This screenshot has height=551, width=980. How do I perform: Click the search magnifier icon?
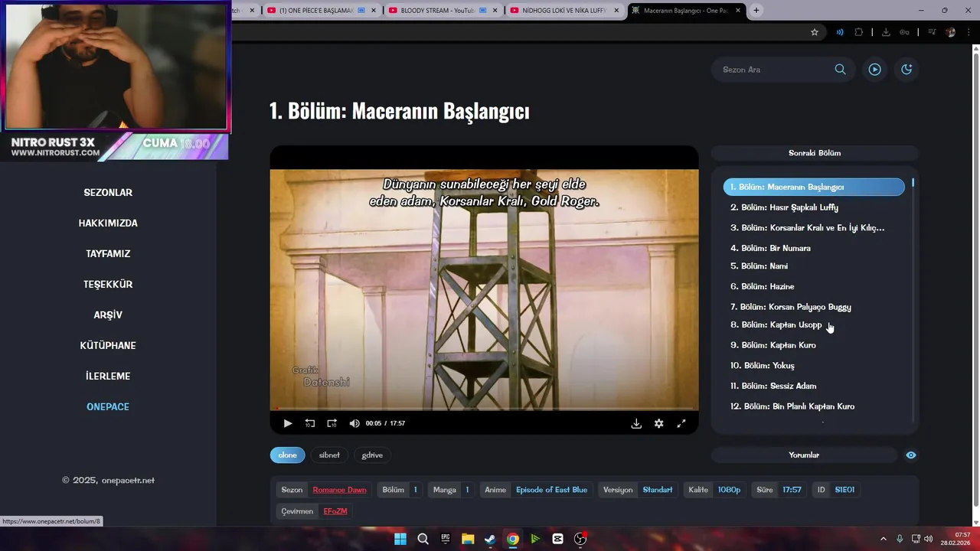pos(840,70)
